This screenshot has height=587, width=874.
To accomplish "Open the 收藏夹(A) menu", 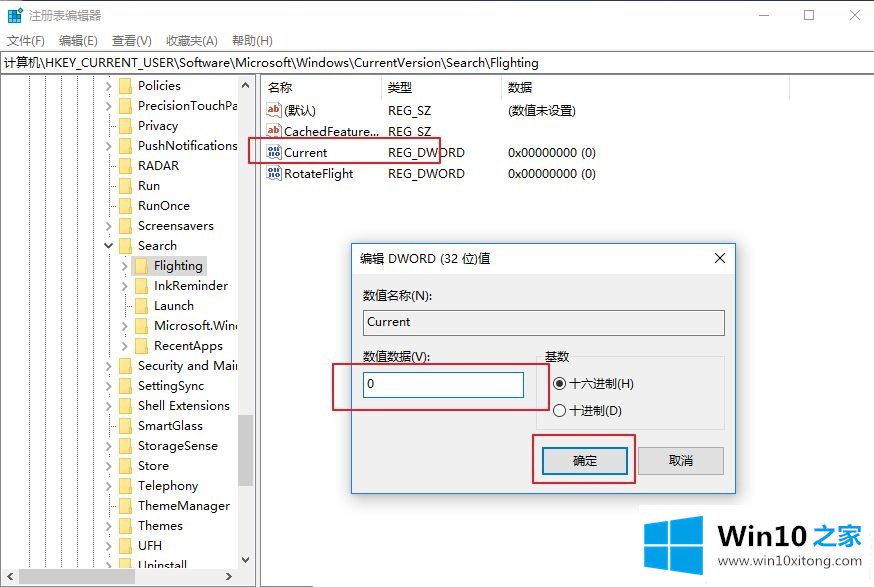I will click(192, 41).
